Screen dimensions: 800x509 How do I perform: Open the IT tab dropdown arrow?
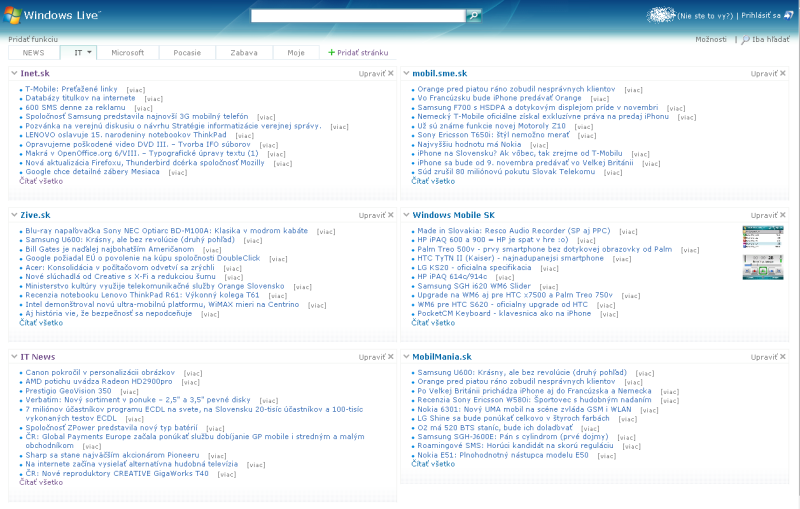click(89, 53)
